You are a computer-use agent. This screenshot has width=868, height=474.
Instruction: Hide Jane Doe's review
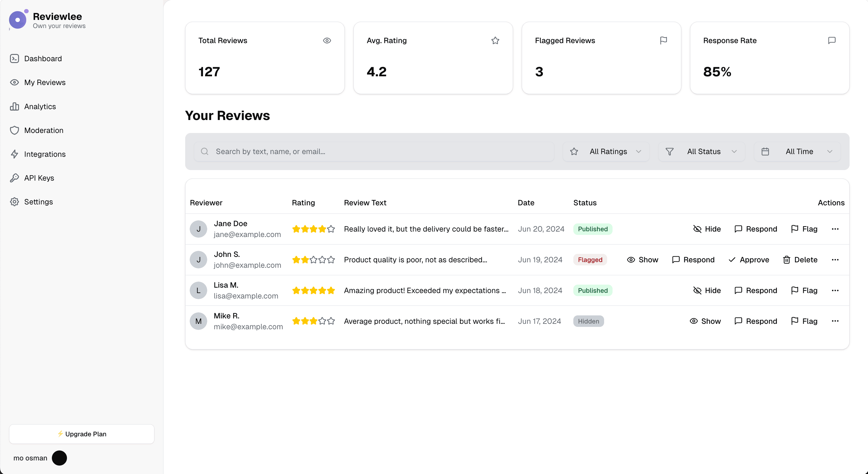707,229
